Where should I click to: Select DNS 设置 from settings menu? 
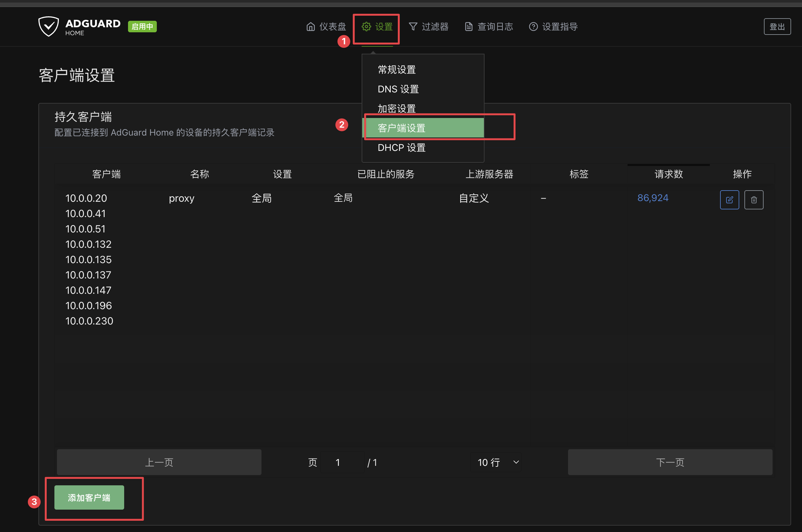click(x=398, y=89)
